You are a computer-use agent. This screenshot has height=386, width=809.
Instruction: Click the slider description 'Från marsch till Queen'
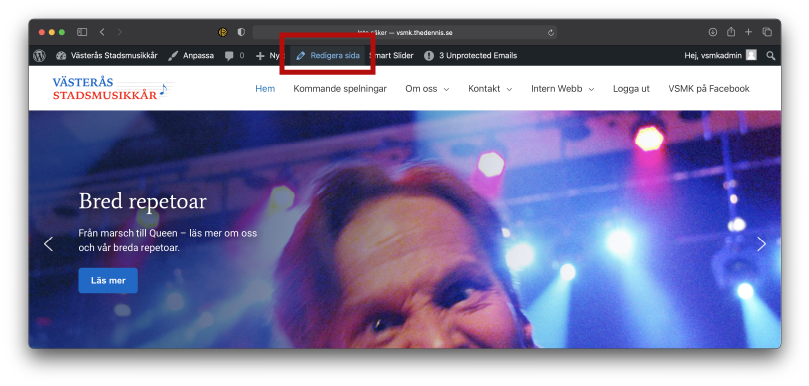pyautogui.click(x=168, y=240)
